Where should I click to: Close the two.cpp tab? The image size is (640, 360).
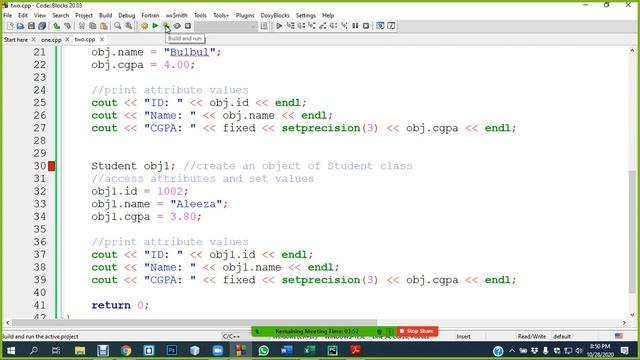[102, 40]
